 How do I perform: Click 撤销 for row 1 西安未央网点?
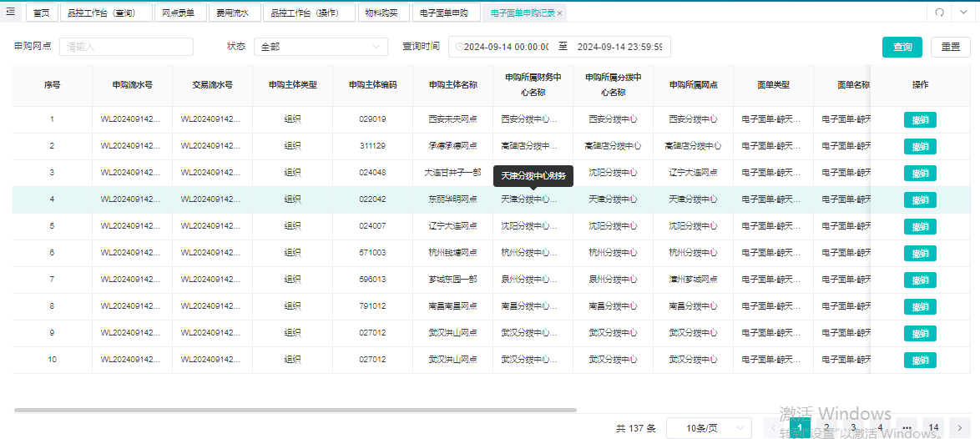tap(920, 119)
